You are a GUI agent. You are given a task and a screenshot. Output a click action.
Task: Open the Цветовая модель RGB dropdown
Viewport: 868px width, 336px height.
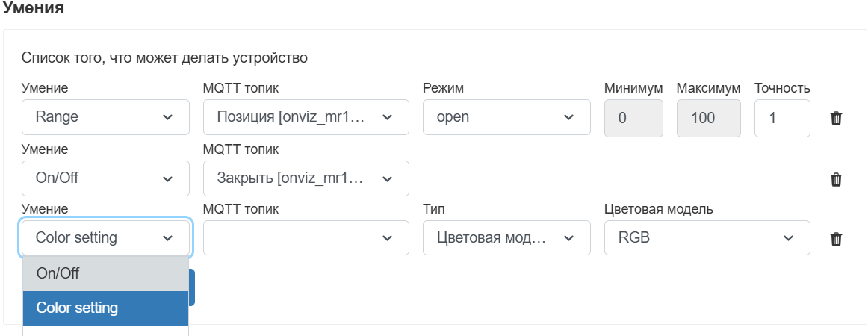point(706,238)
